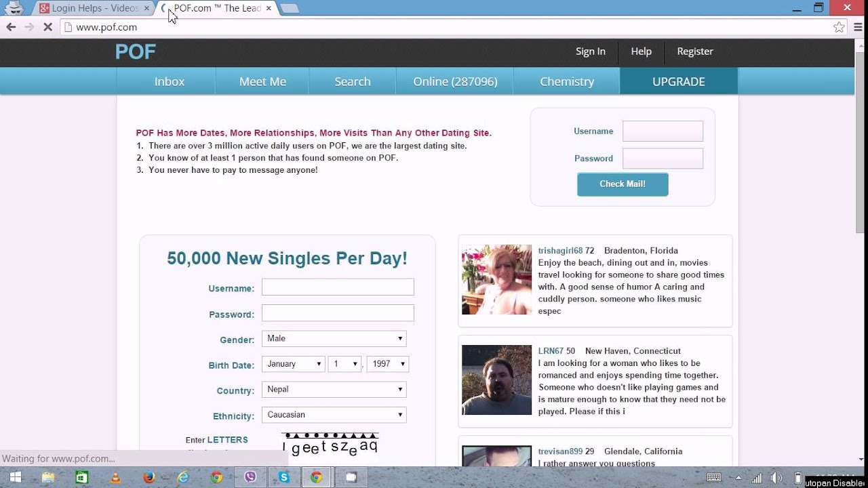
Task: Open the Windows Start menu
Action: [x=15, y=477]
